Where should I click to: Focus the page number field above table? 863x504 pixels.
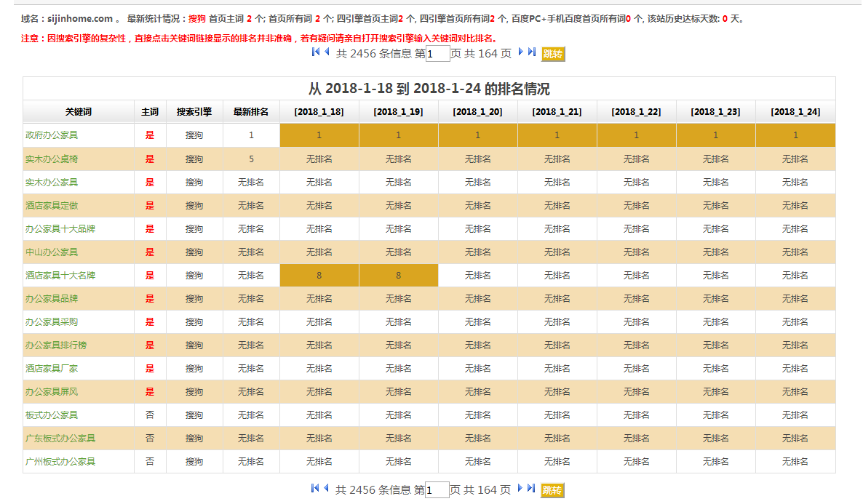pos(438,54)
